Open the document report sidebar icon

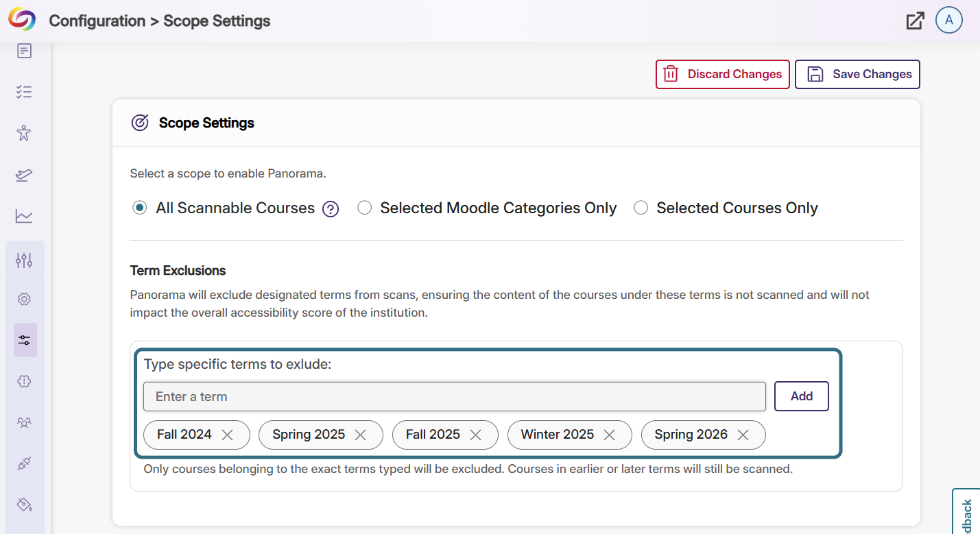25,51
